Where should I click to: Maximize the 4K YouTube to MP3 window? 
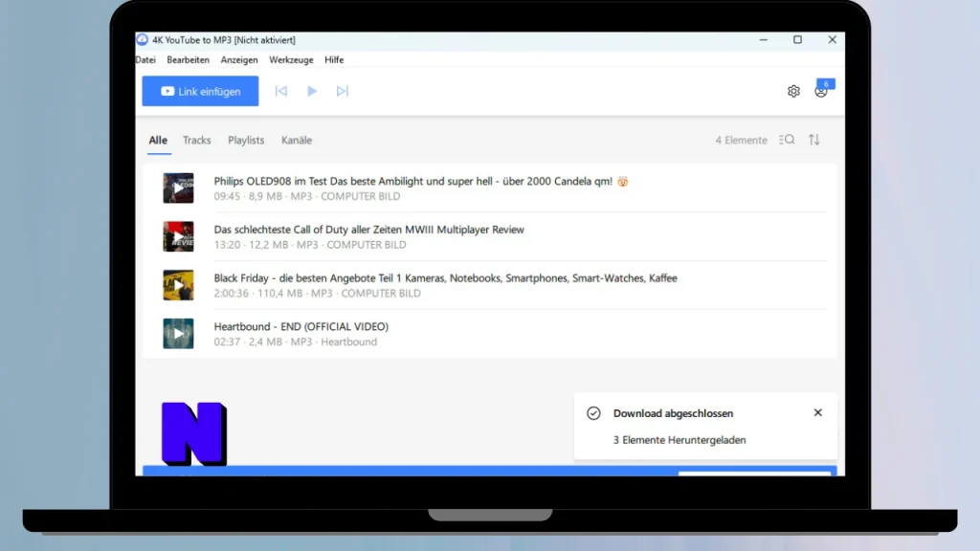coord(797,40)
